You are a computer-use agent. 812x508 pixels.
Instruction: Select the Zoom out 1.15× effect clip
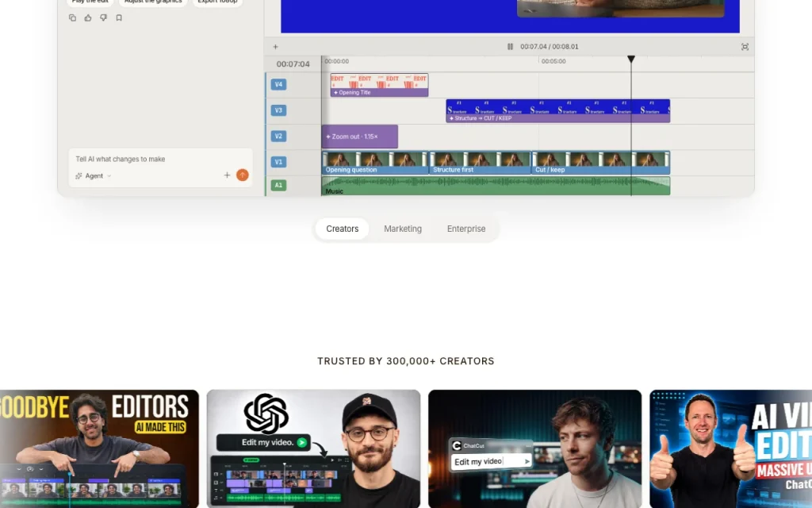[x=359, y=137]
